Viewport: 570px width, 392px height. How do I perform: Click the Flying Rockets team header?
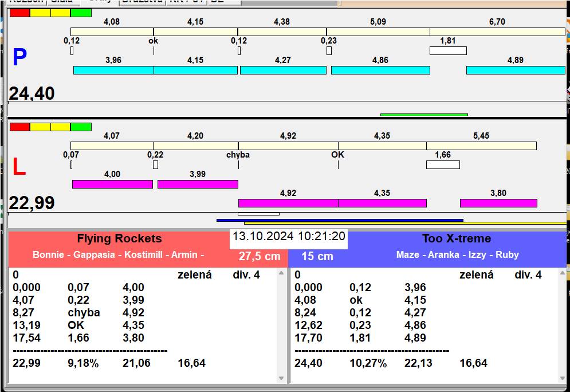[119, 238]
